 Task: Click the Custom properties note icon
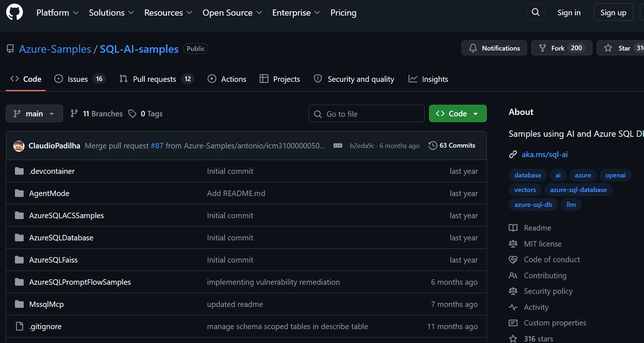(513, 323)
